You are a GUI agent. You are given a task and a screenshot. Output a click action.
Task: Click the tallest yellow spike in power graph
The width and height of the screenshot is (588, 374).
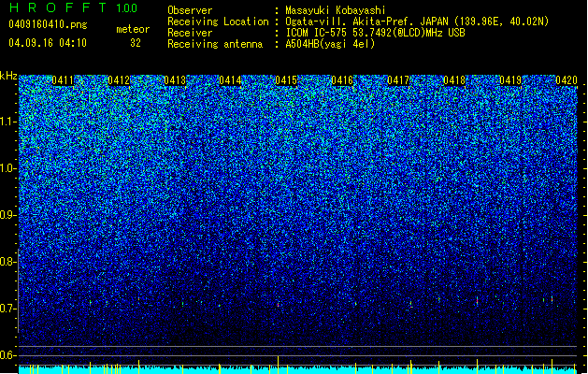tap(278, 365)
